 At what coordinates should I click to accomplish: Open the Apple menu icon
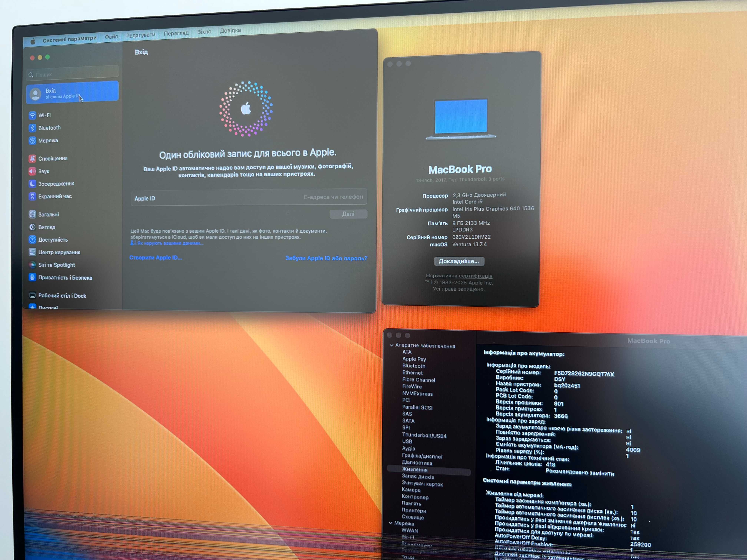click(33, 41)
